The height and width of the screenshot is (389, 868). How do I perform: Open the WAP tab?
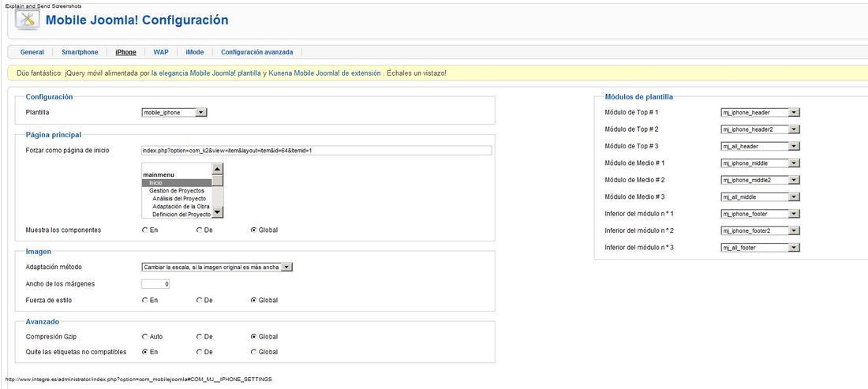tap(161, 52)
